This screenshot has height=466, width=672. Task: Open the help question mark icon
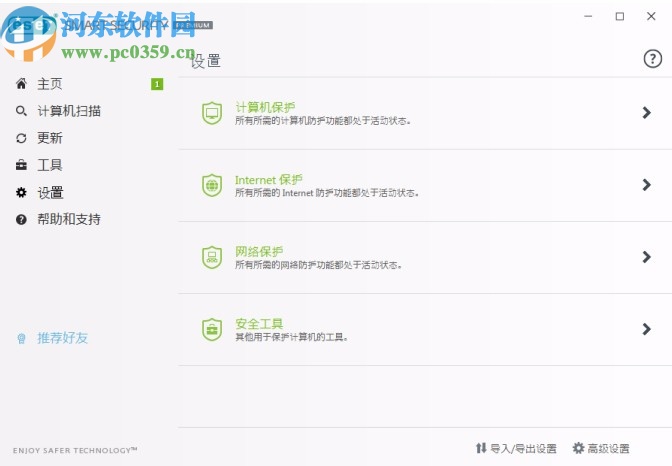[652, 58]
